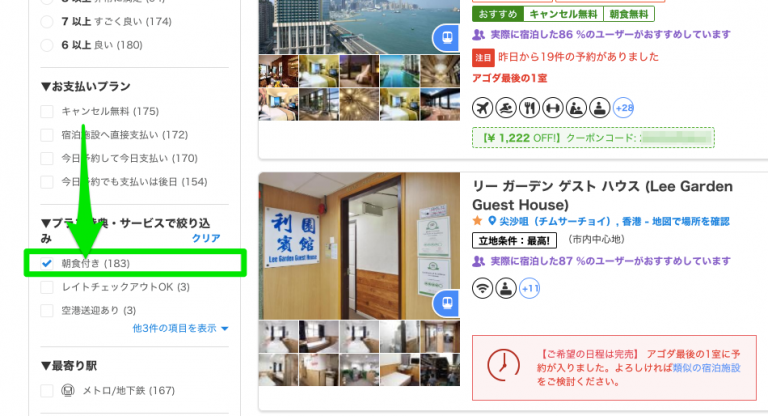Click the 朝食無料 green tag
The height and width of the screenshot is (416, 768).
[x=629, y=14]
